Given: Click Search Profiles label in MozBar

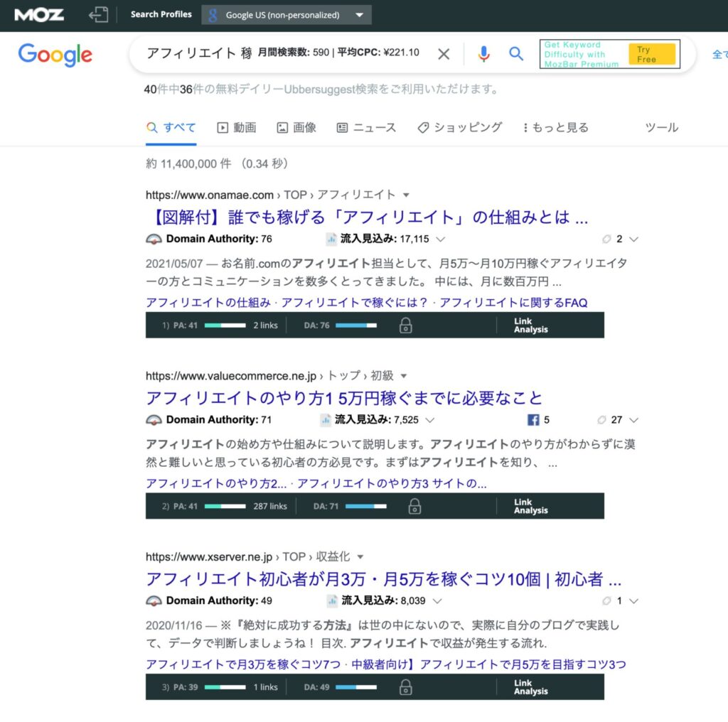Looking at the screenshot, I should [x=161, y=14].
